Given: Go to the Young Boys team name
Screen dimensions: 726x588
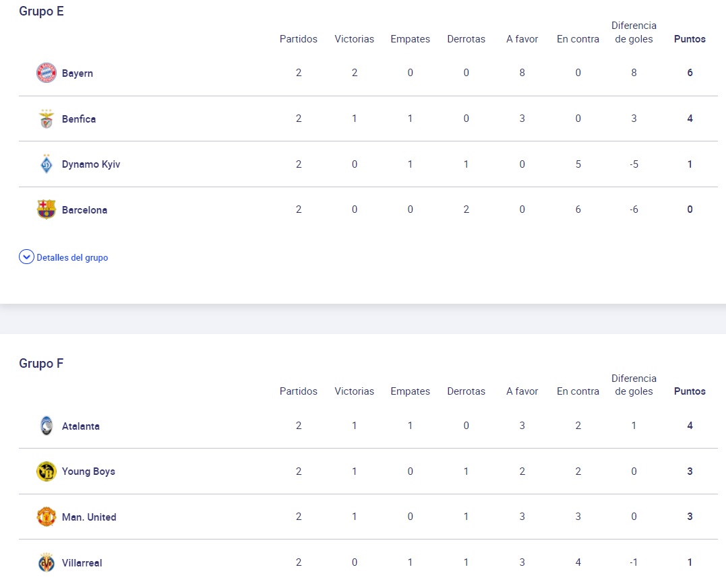Looking at the screenshot, I should click(88, 471).
